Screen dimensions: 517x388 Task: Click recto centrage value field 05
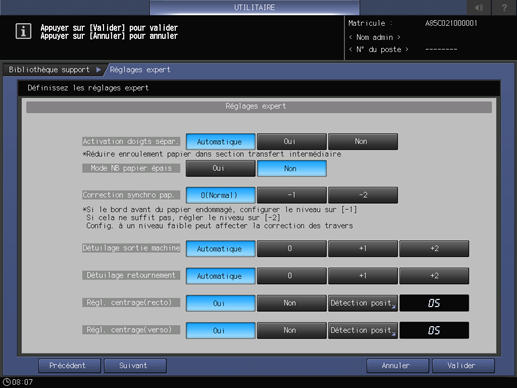[434, 303]
